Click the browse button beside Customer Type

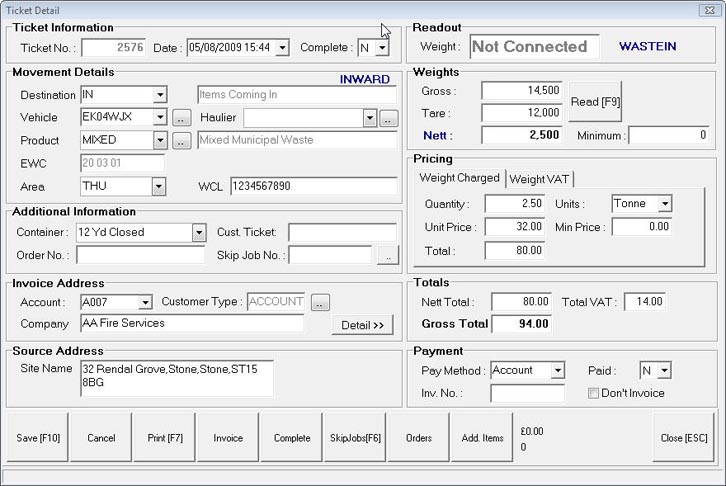coord(320,302)
